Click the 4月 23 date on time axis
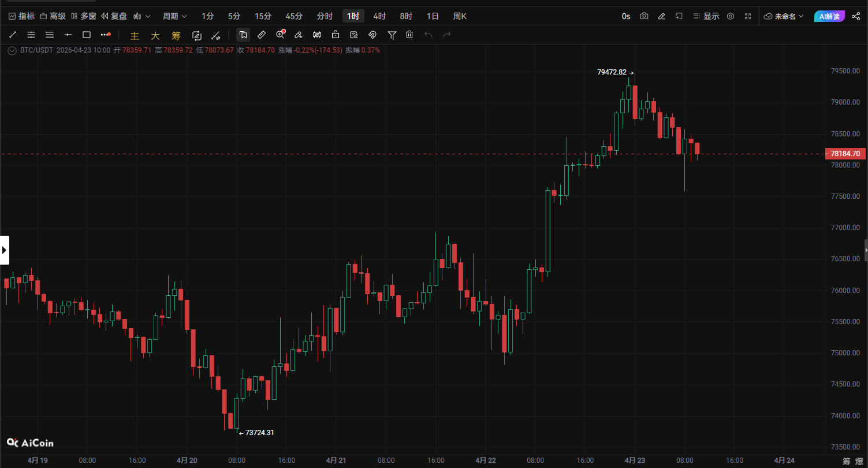This screenshot has height=468, width=868. [635, 460]
